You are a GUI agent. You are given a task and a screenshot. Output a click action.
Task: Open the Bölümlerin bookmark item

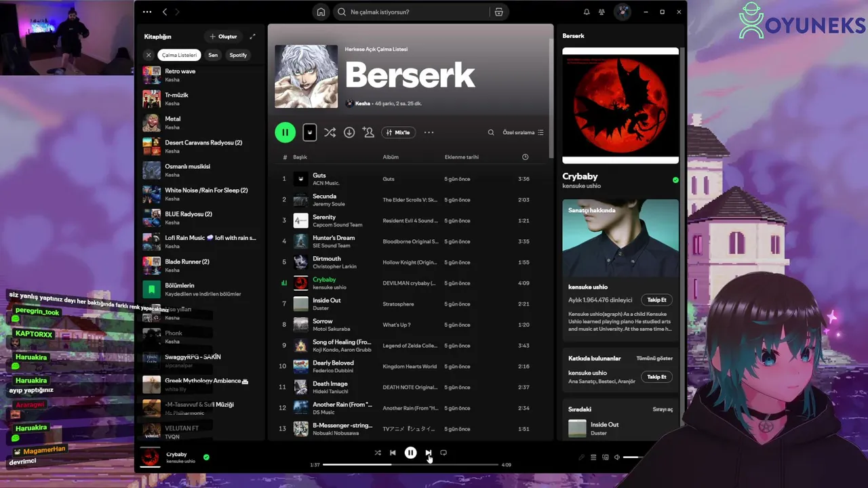point(199,289)
